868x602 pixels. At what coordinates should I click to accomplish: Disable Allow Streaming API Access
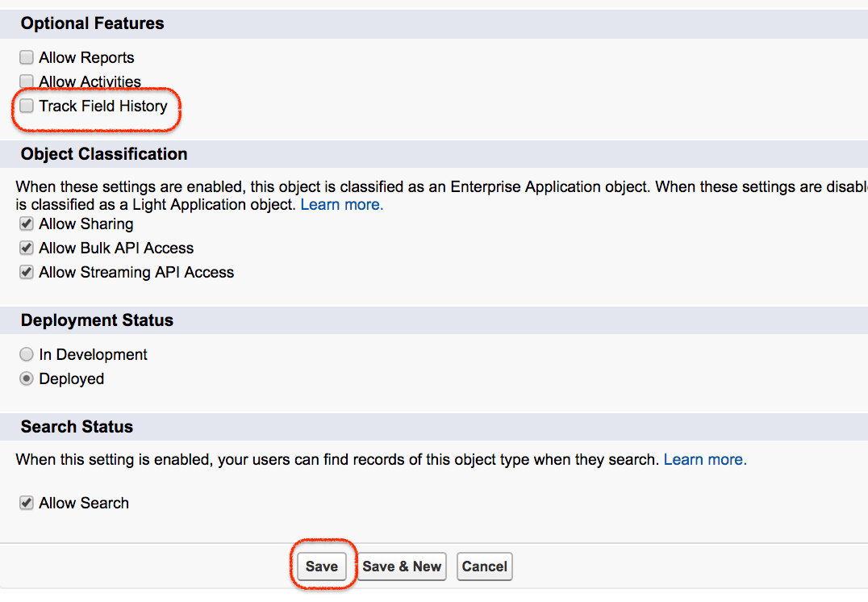point(25,272)
